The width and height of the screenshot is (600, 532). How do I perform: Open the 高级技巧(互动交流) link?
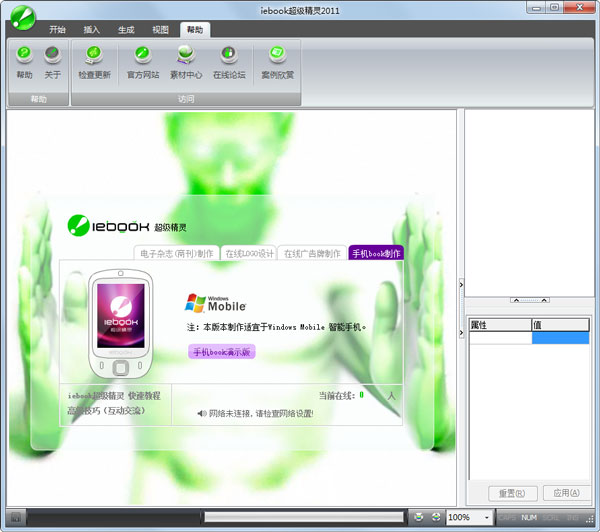(x=106, y=411)
